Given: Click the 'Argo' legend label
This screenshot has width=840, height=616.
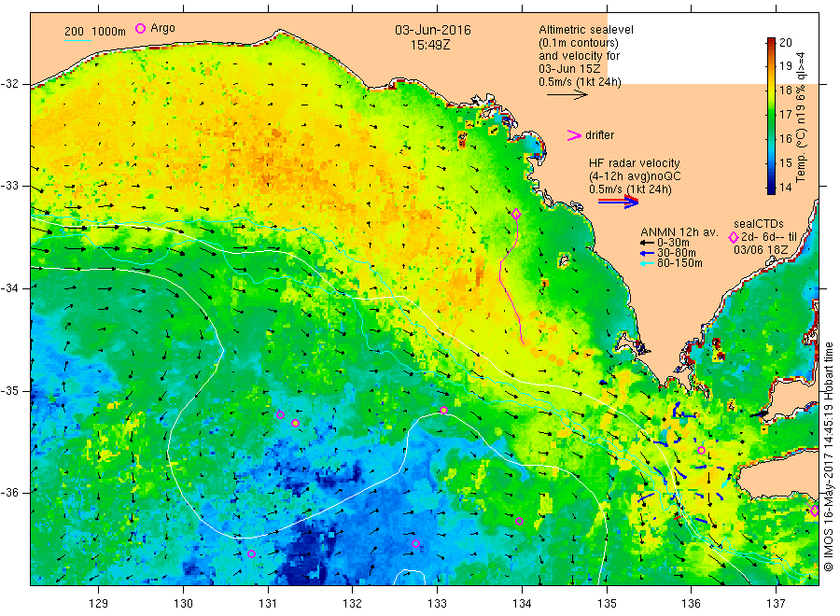Looking at the screenshot, I should 162,28.
